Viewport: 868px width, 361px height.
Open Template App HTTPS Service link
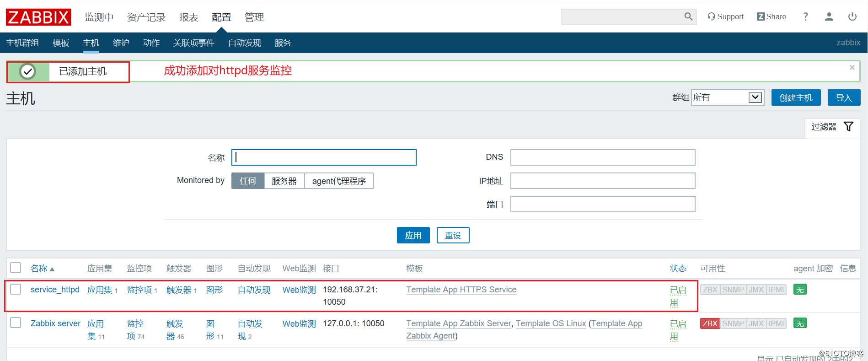click(x=461, y=290)
